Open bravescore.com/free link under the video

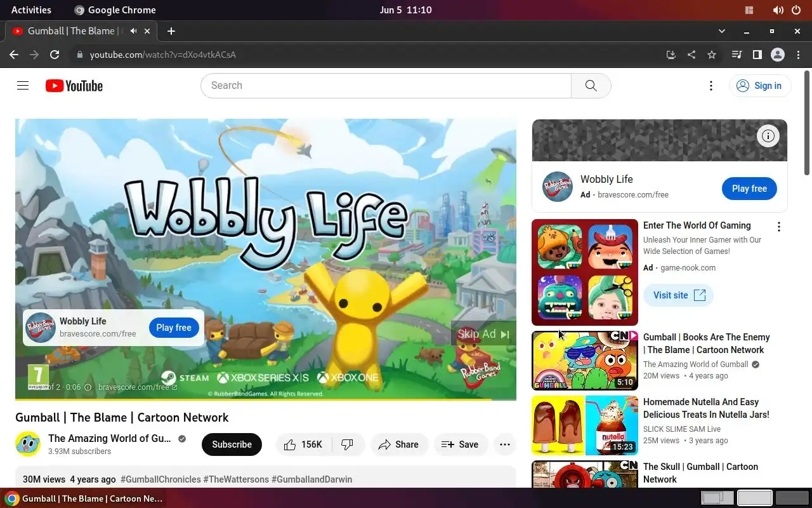coord(137,387)
